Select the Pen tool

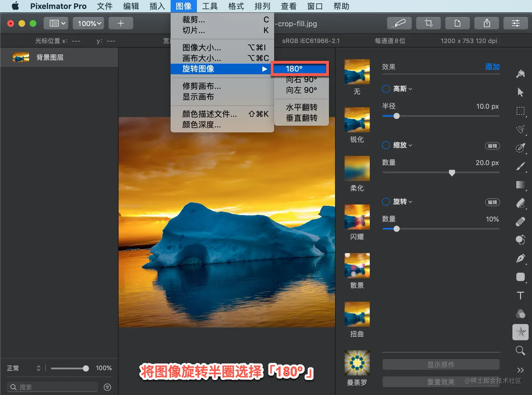pos(520,259)
